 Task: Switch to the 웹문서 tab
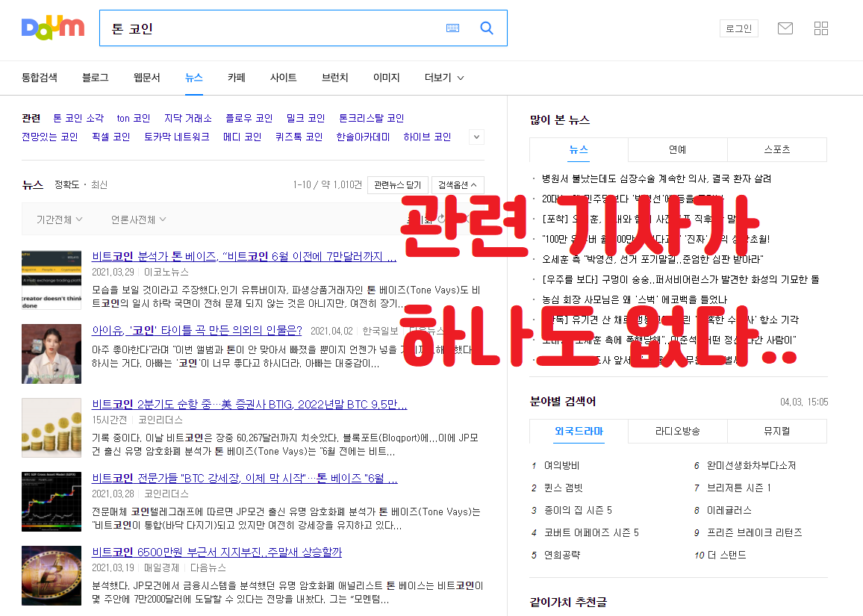147,78
